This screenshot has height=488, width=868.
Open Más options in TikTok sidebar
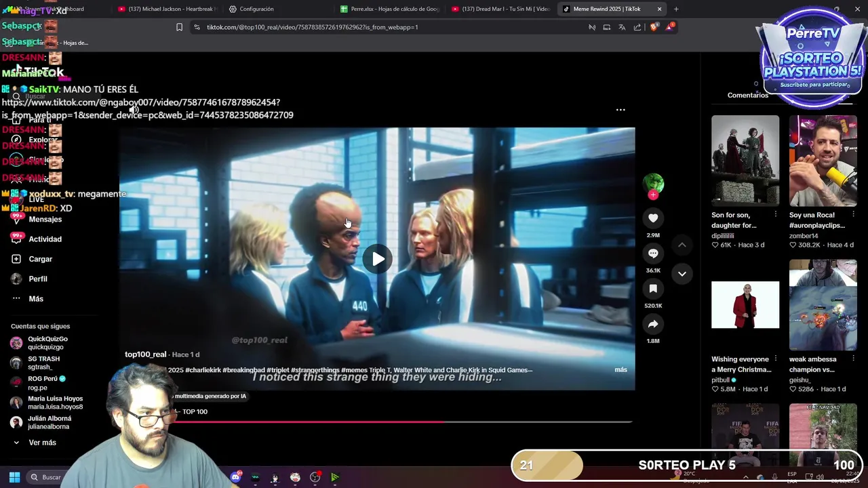point(36,298)
